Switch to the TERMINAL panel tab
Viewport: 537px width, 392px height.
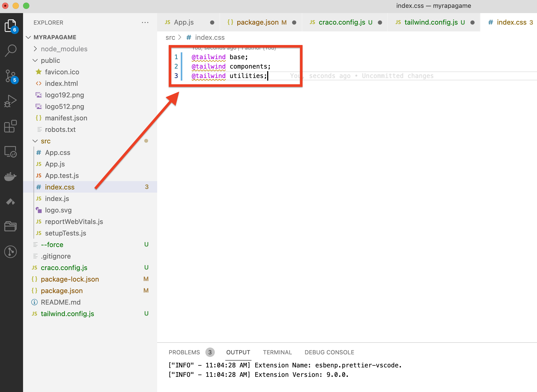[x=277, y=352]
